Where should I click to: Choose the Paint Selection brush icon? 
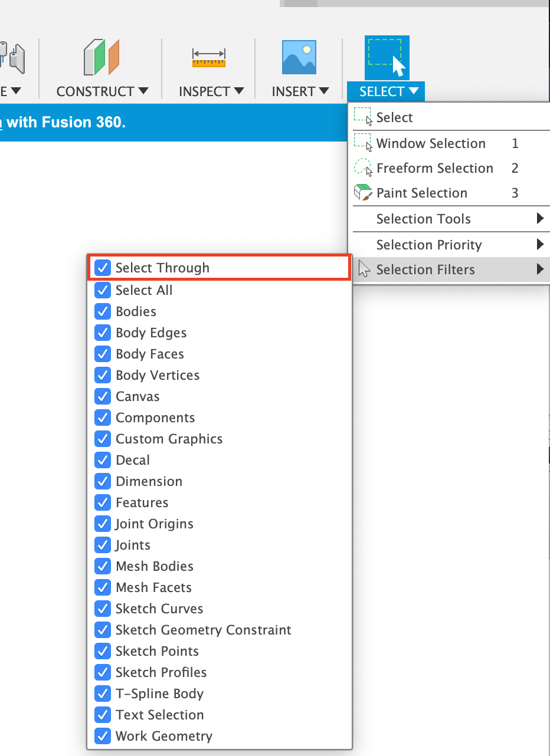coord(363,193)
